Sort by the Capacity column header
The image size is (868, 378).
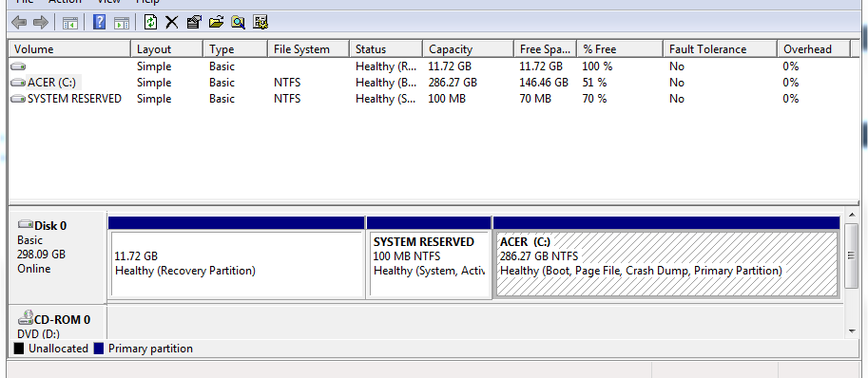pos(468,49)
